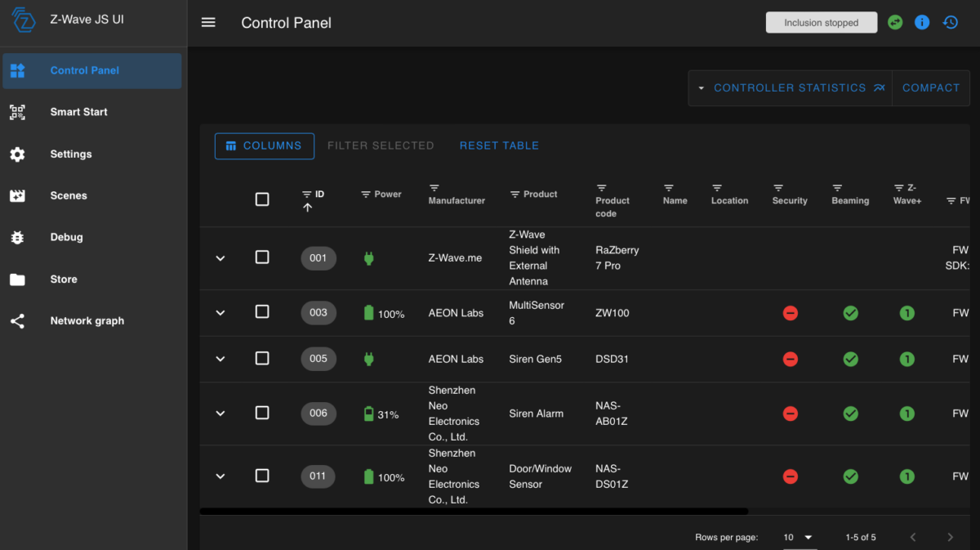The height and width of the screenshot is (550, 980).
Task: Click the green controller actions icon
Action: (x=895, y=23)
